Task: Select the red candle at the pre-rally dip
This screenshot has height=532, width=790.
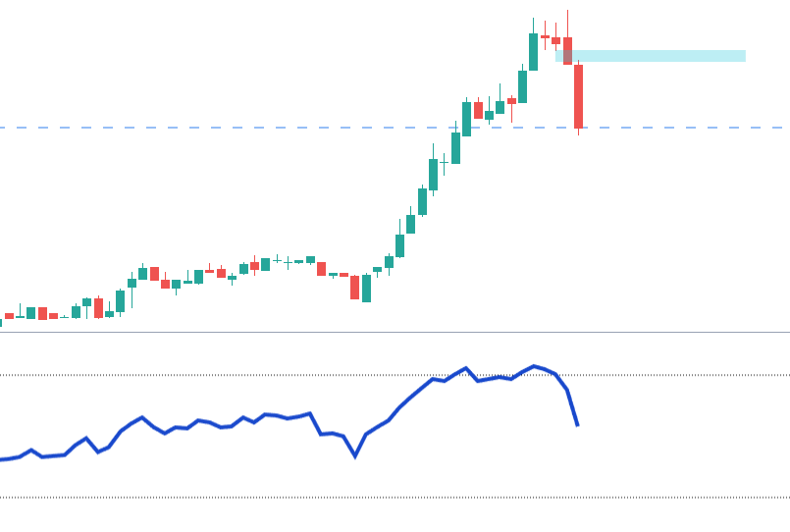Action: point(354,287)
